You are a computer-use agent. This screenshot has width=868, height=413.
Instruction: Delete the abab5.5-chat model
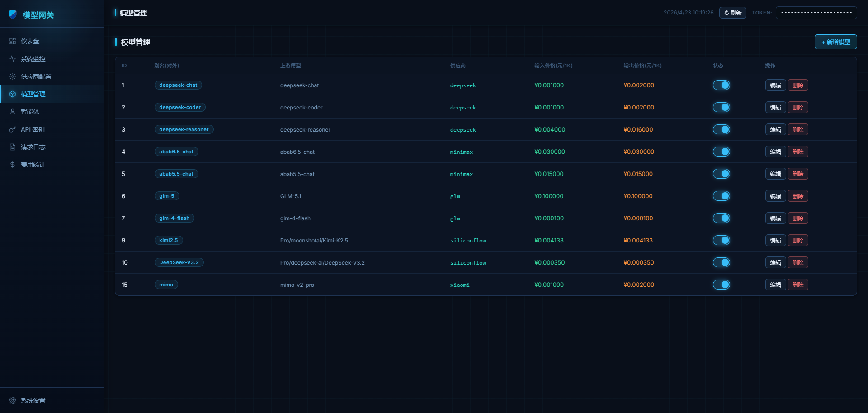798,174
